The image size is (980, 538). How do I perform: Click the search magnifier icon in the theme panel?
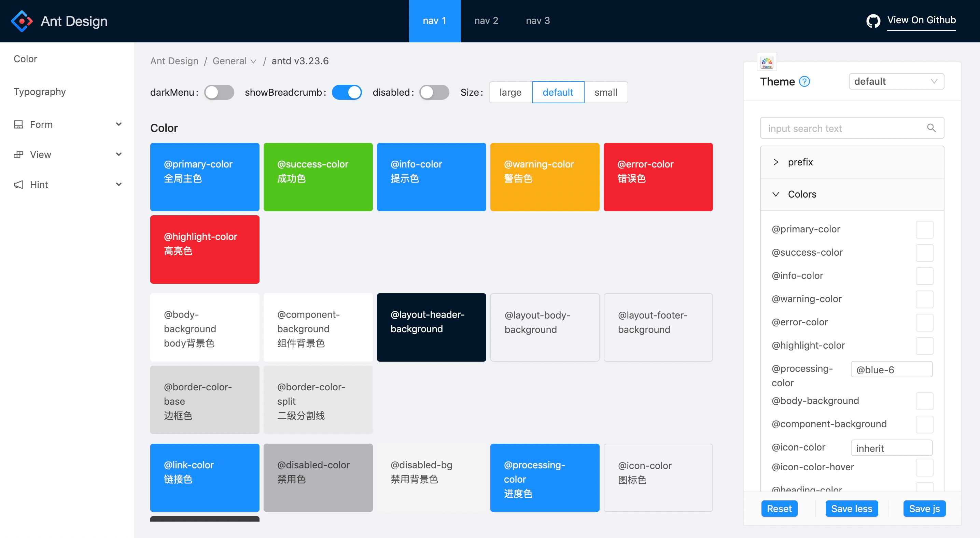(x=931, y=128)
